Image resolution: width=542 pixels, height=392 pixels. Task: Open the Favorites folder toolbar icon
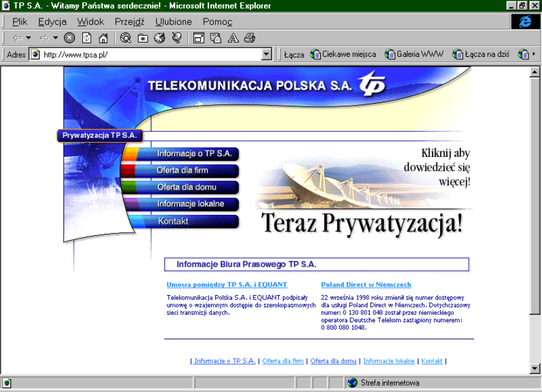[143, 38]
